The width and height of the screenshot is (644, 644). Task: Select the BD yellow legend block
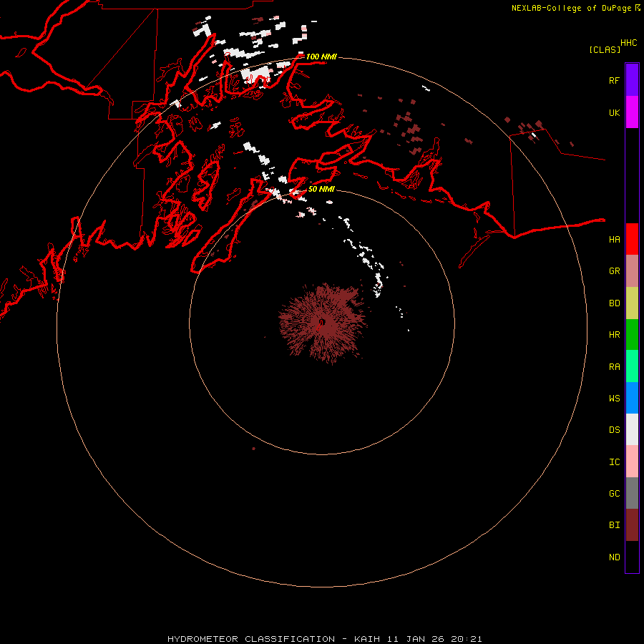click(632, 303)
